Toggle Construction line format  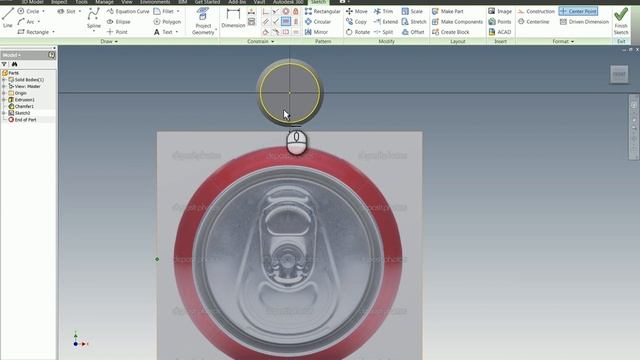coord(536,11)
